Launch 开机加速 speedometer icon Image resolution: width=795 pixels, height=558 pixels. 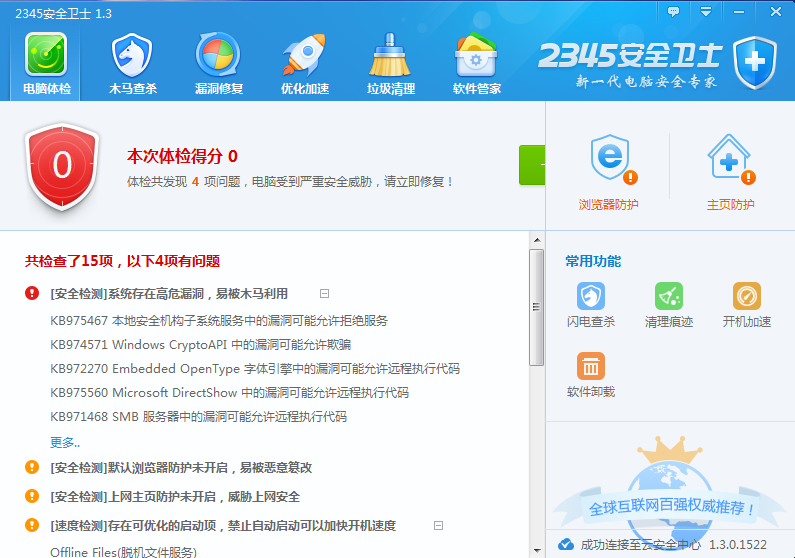[x=747, y=296]
